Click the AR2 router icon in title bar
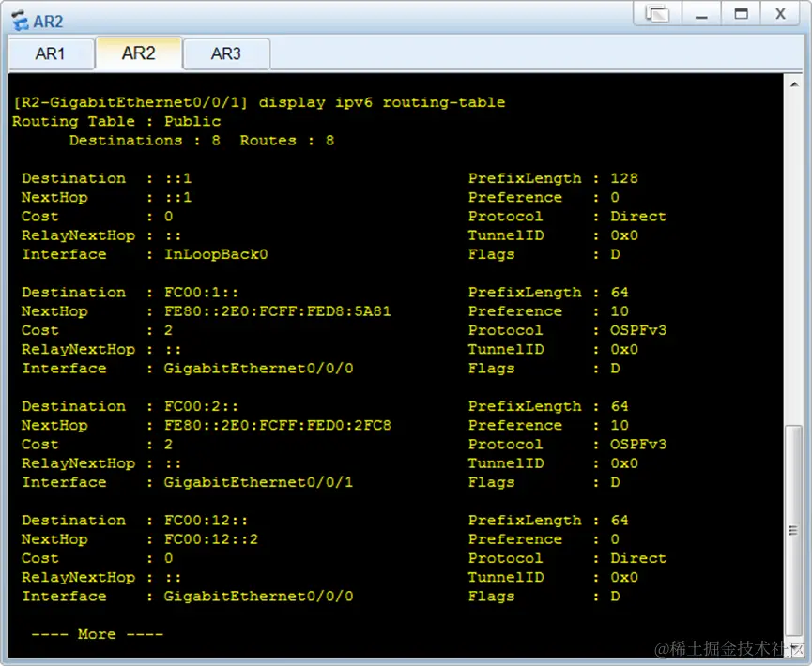This screenshot has width=812, height=666. pyautogui.click(x=21, y=21)
